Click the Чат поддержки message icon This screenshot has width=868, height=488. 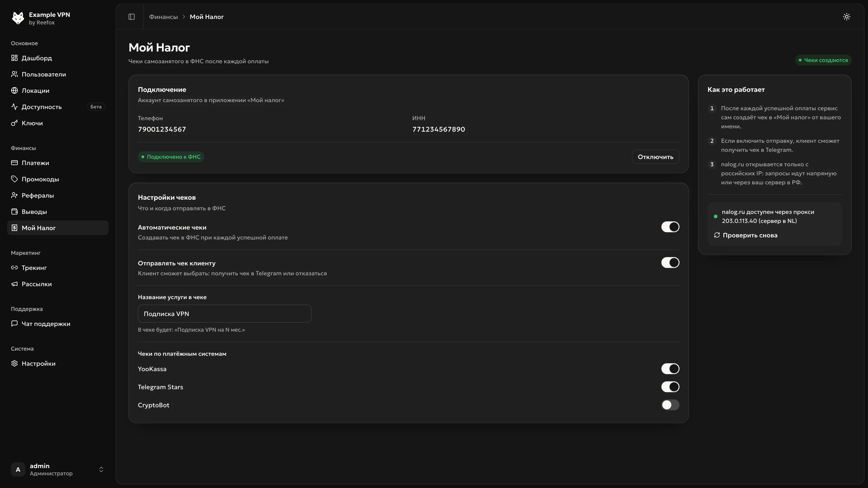tap(14, 324)
